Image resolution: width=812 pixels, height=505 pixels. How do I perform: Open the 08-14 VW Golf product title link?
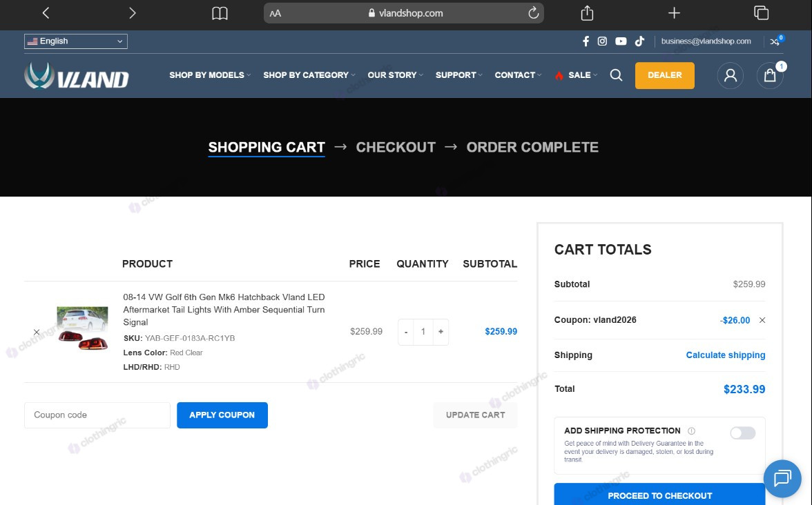[224, 309]
